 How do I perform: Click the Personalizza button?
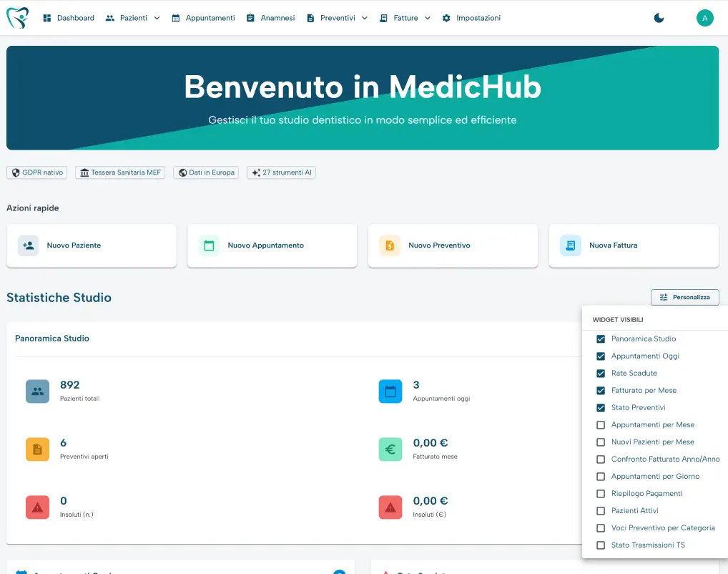click(685, 298)
